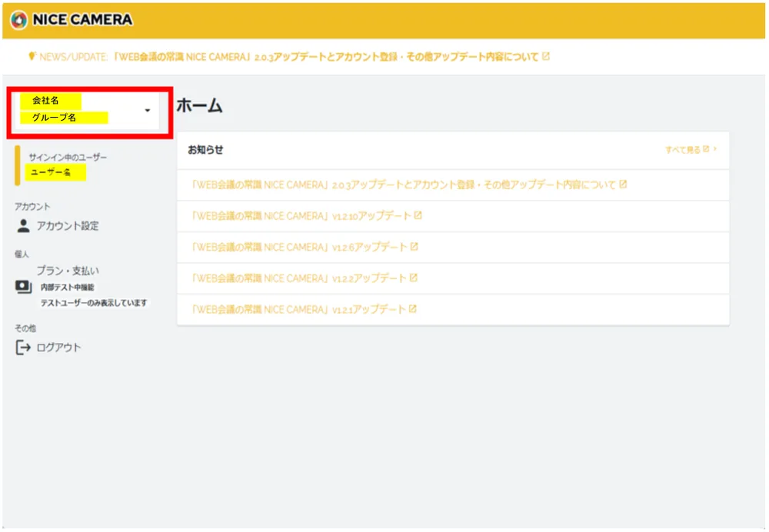Open アカウント設定 menu item

click(x=68, y=225)
